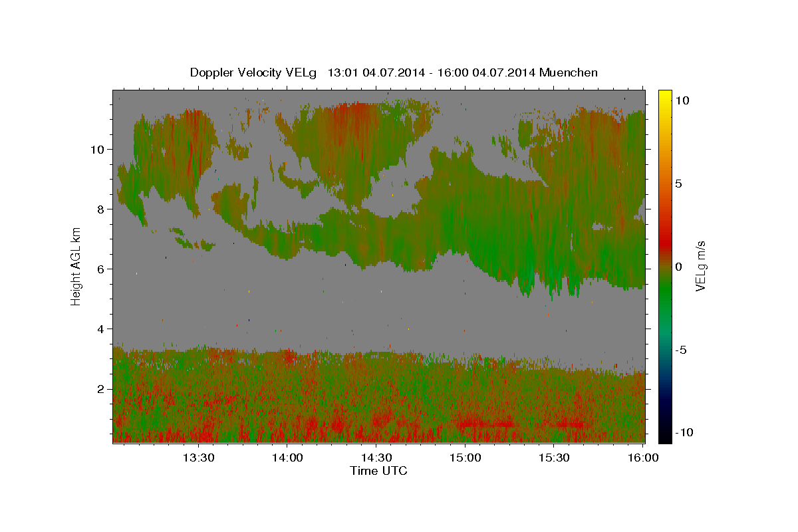
Task: Click the colorbar tick label 0
Action: tap(678, 267)
